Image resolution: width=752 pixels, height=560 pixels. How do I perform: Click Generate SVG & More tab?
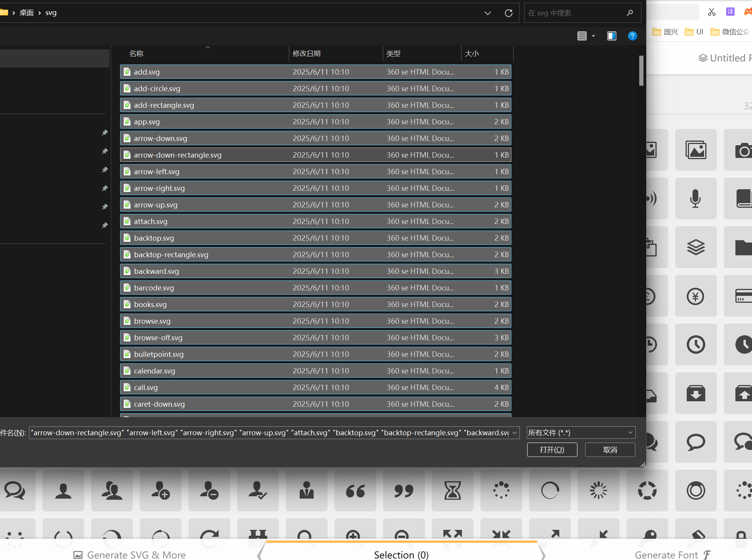coord(129,555)
